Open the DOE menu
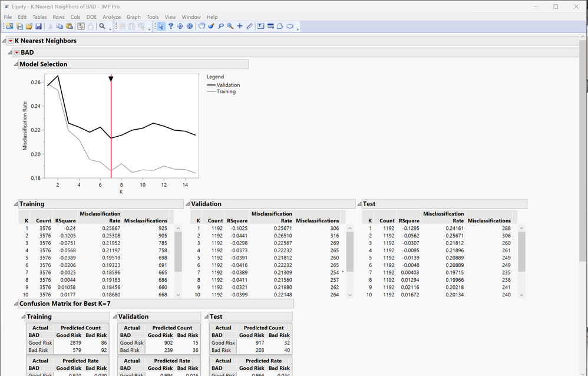This screenshot has height=376, width=588. point(91,17)
